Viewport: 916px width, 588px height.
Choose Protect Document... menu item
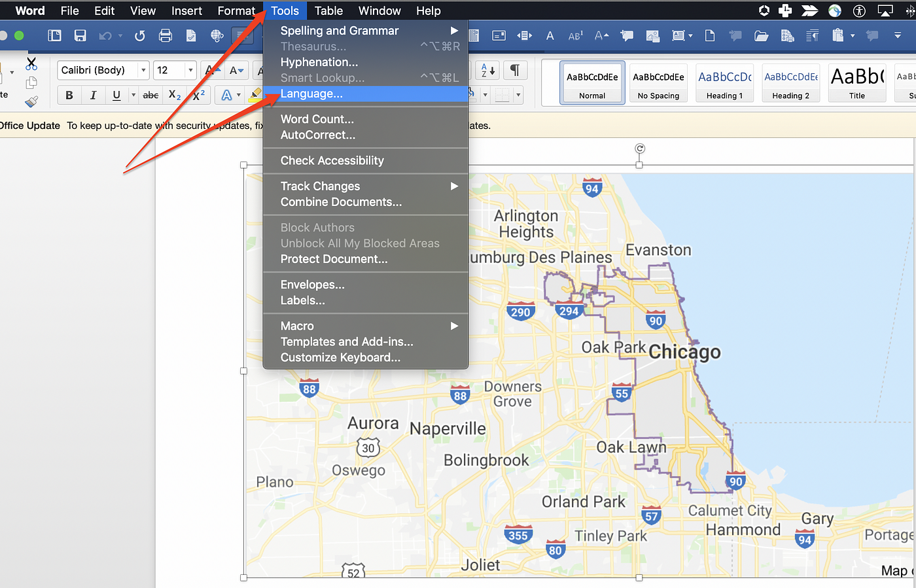click(x=366, y=259)
